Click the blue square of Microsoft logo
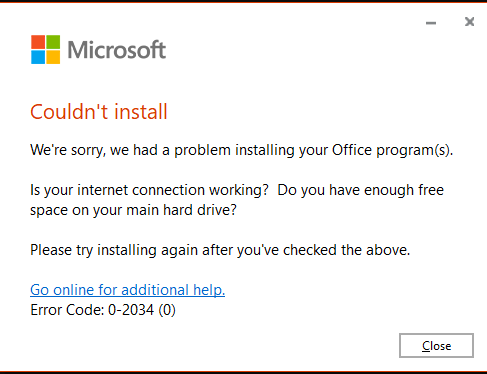This screenshot has height=374, width=487. (x=38, y=57)
